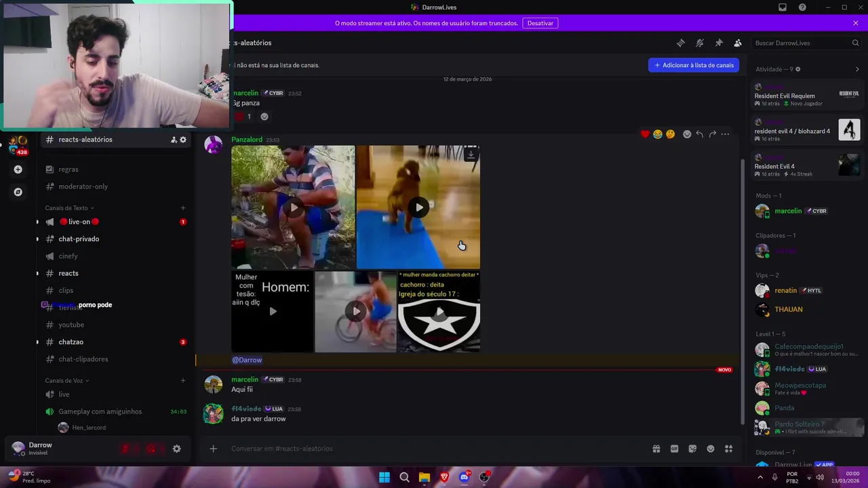Collapse Canais de Texto category
Viewport: 868px width, 488px height.
click(69, 208)
